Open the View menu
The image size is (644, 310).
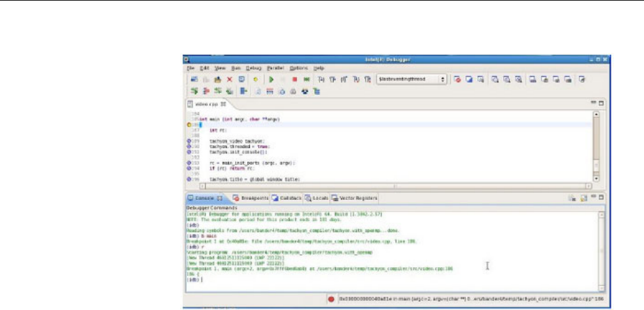click(x=220, y=68)
